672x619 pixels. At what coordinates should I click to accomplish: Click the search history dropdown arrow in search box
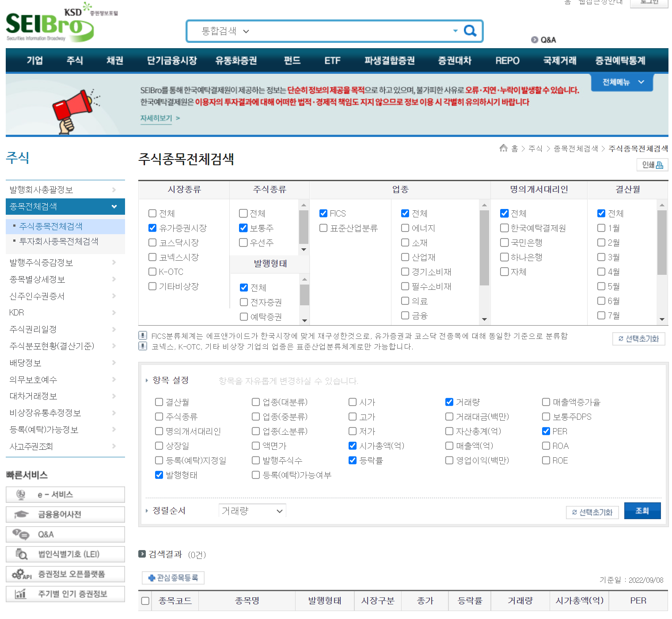point(455,31)
